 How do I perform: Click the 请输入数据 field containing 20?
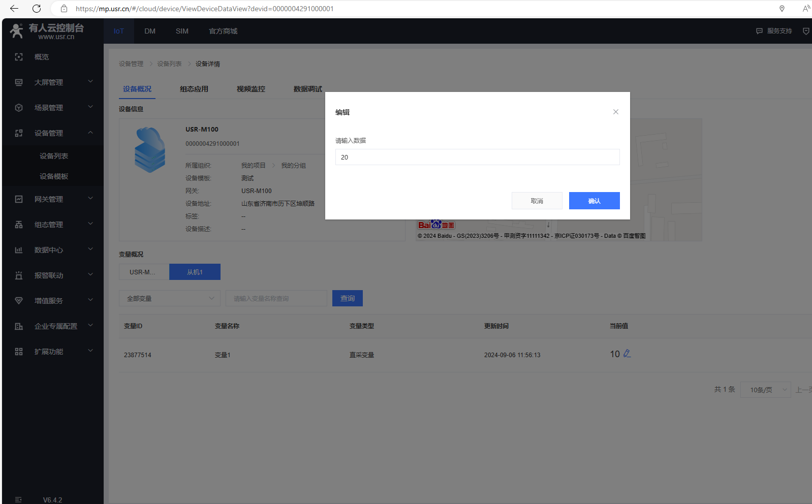pyautogui.click(x=478, y=157)
